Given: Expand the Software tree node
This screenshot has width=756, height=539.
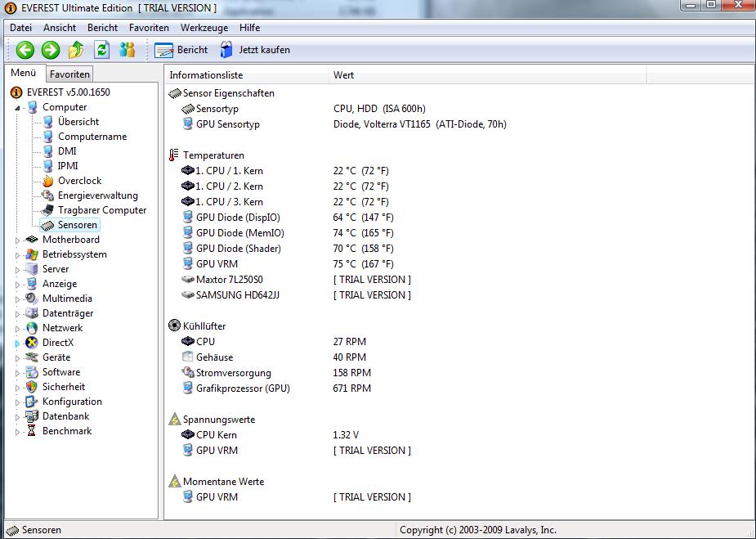Looking at the screenshot, I should [17, 372].
